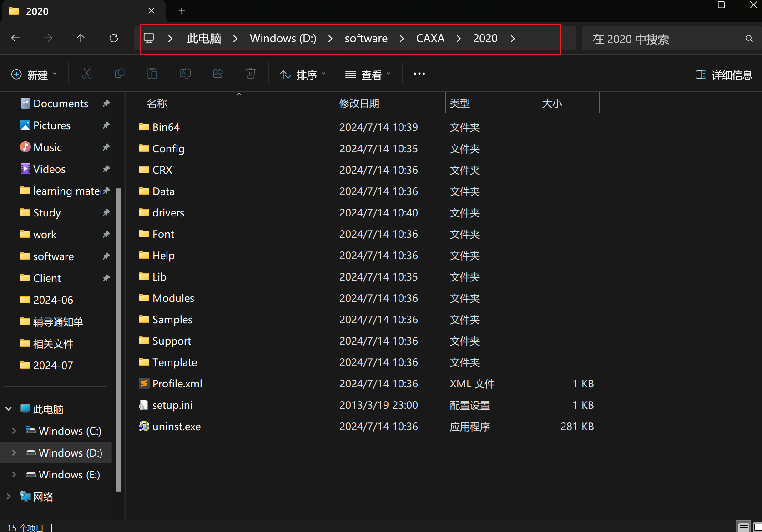This screenshot has width=762, height=532.
Task: Open the software folder in sidebar
Action: 53,256
